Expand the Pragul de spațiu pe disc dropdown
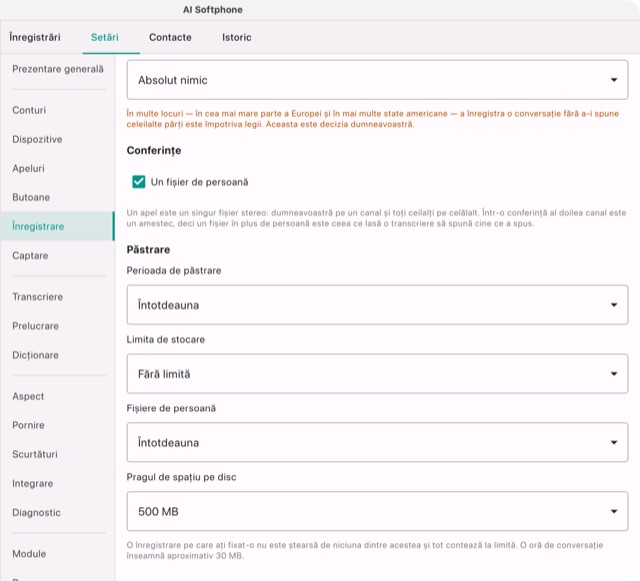This screenshot has height=581, width=640. pyautogui.click(x=377, y=511)
